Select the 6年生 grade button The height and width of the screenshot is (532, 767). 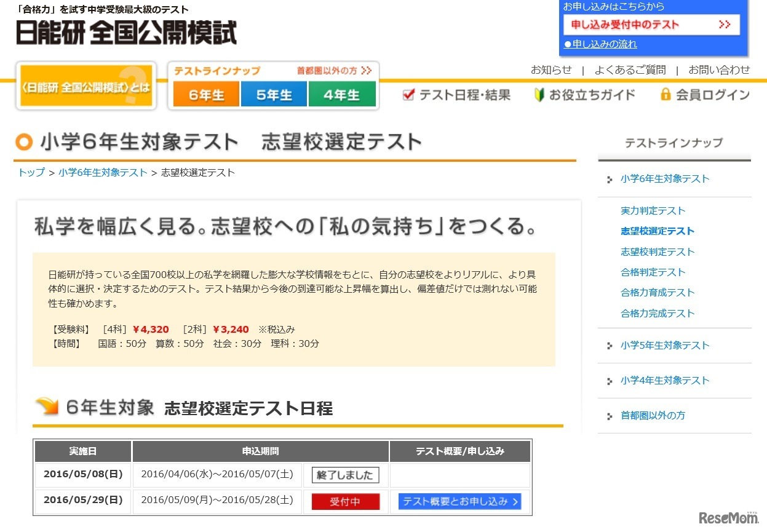(x=205, y=95)
